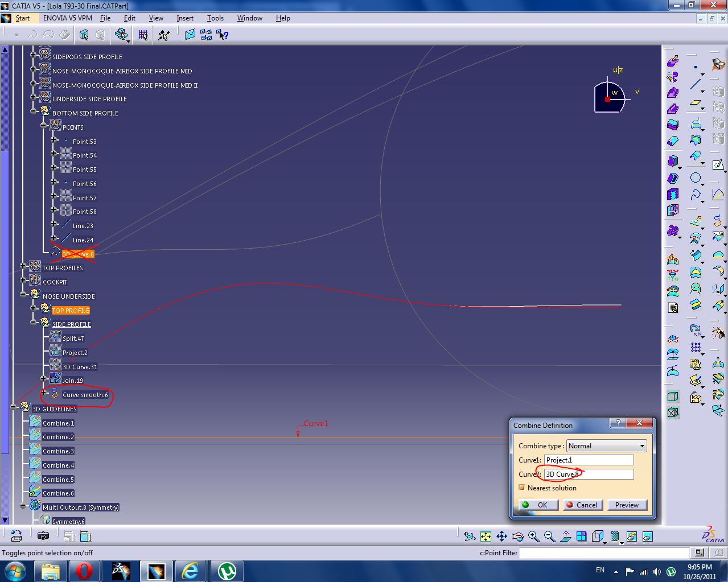Open Internet Explorer from taskbar
The height and width of the screenshot is (582, 728).
click(x=189, y=571)
